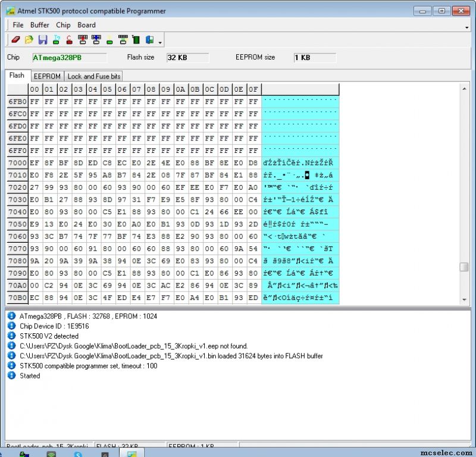
Task: Select log line ending '.eep not found.'
Action: pyautogui.click(x=133, y=346)
